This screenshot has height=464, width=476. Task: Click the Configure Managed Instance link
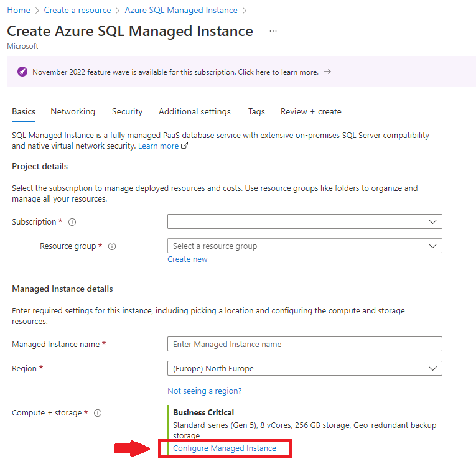(225, 448)
